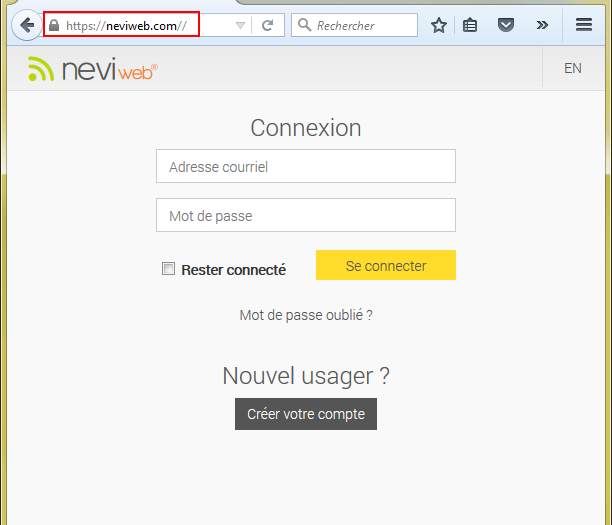Viewport: 612px width, 525px height.
Task: Toggle the Rester connecté checkbox
Action: [x=169, y=269]
